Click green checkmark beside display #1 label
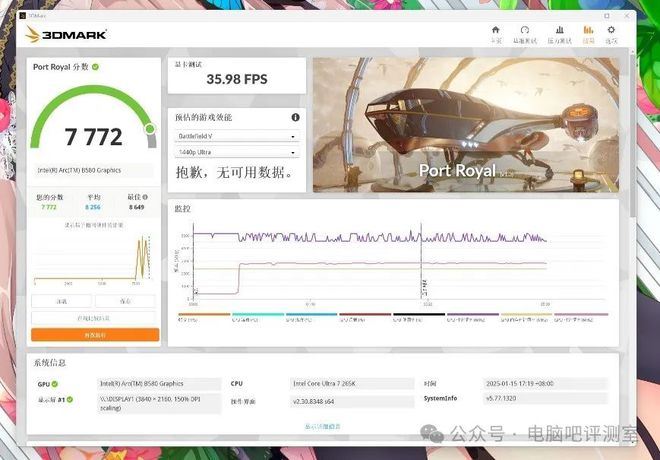Image resolution: width=660 pixels, height=460 pixels. pyautogui.click(x=70, y=399)
